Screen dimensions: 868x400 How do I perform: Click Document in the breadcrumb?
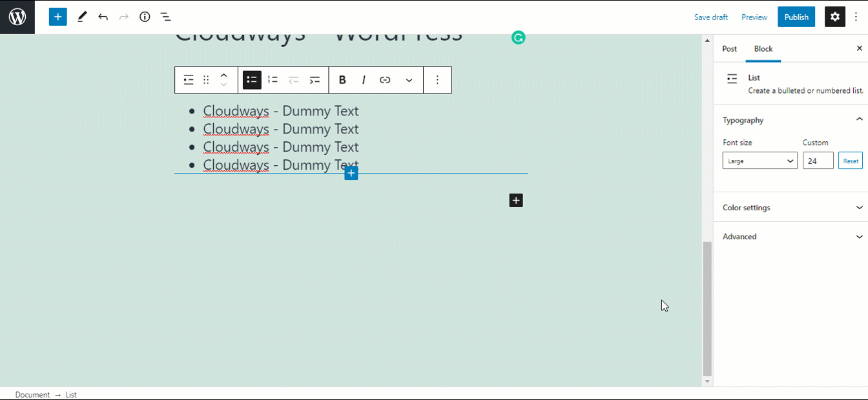pos(32,395)
